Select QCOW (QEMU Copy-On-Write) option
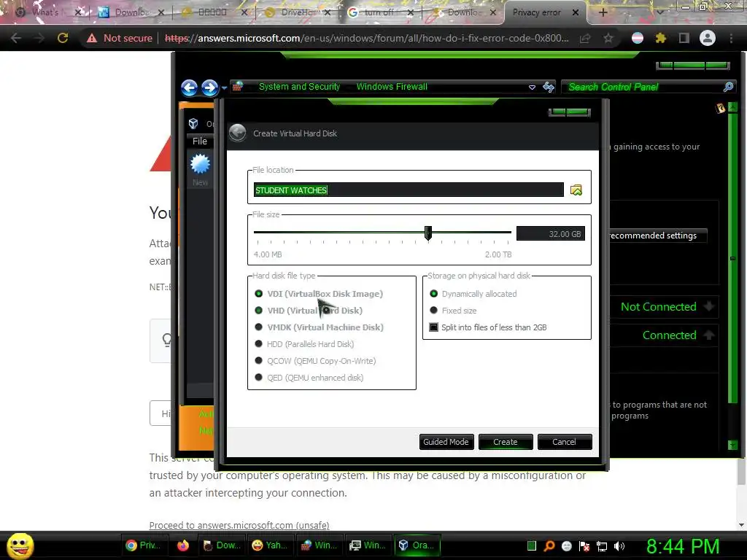The width and height of the screenshot is (747, 560). coord(315,360)
